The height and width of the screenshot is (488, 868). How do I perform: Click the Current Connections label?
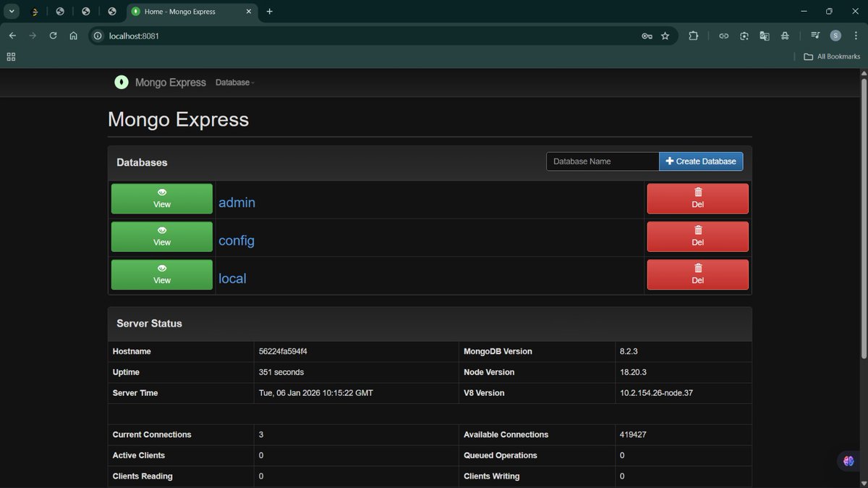(152, 434)
